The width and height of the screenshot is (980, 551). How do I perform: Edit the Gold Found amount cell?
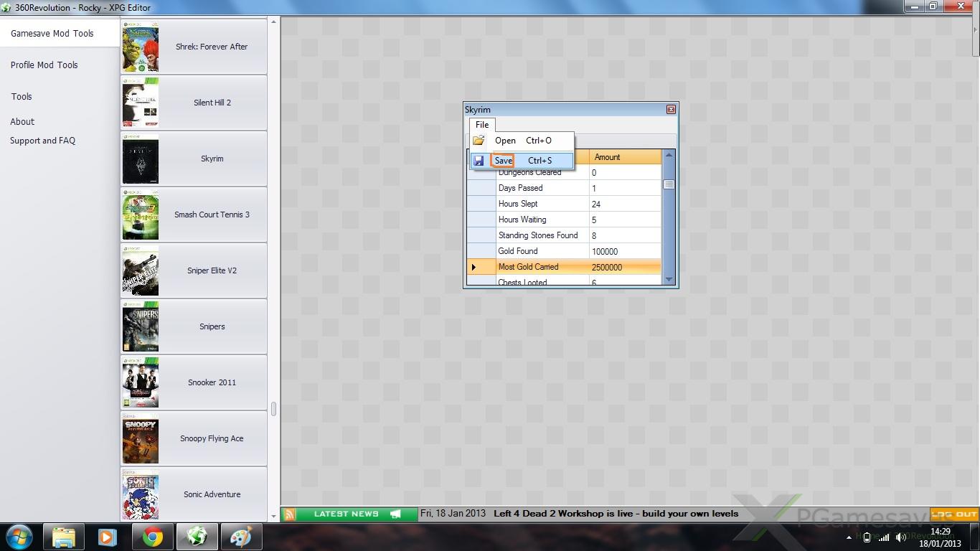[x=624, y=251]
